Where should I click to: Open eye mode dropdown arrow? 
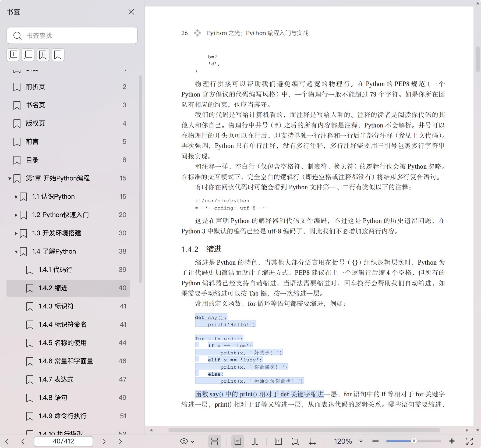193,442
